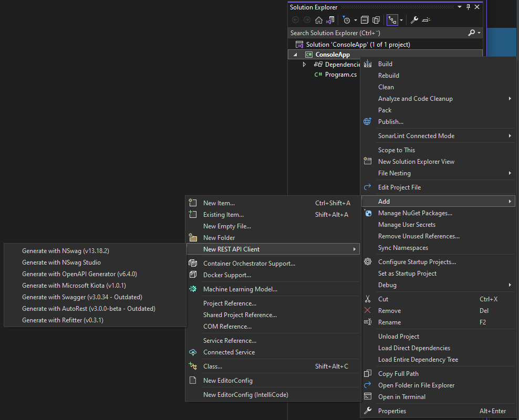Expand the SonarLint Connected Mode submenu
The width and height of the screenshot is (519, 420).
(x=438, y=136)
